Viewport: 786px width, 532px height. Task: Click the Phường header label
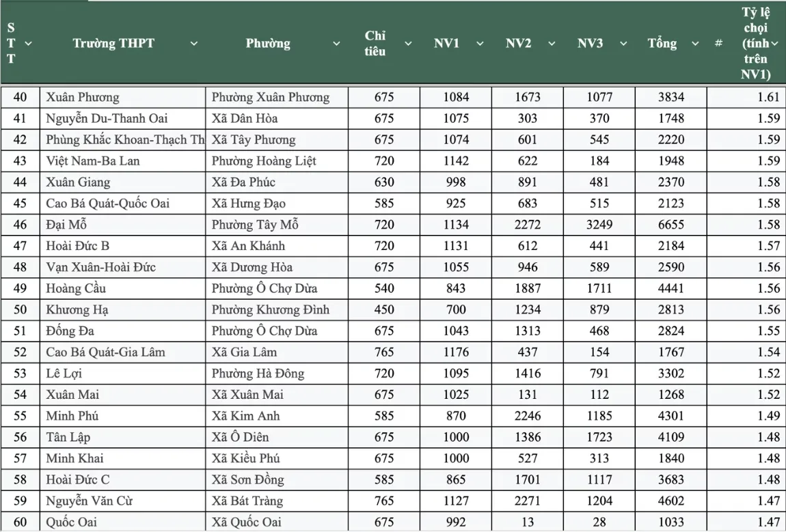pyautogui.click(x=268, y=44)
